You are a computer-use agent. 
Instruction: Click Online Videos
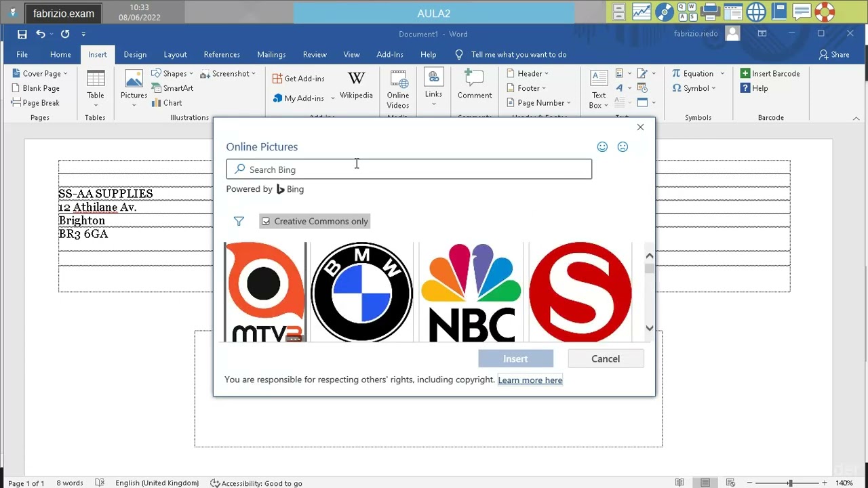click(x=398, y=89)
